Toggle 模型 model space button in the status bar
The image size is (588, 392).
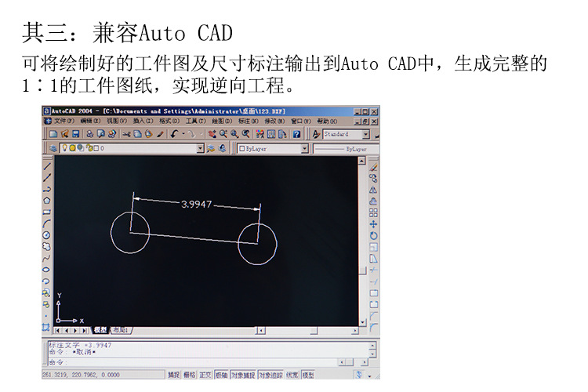(x=308, y=375)
